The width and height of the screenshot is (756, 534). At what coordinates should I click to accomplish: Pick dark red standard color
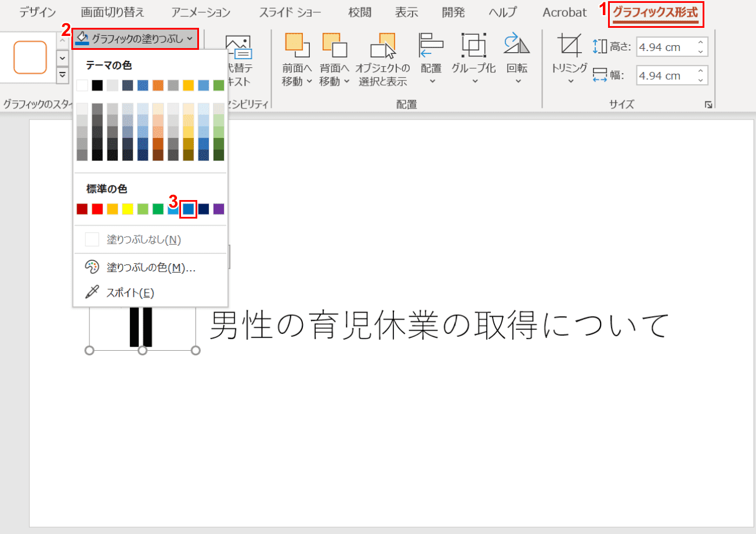point(82,209)
